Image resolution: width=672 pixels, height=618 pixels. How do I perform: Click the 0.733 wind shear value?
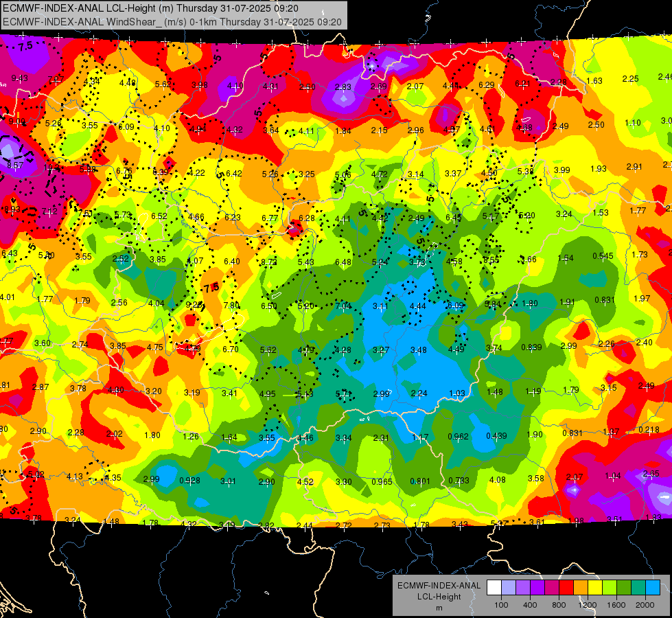coord(459,481)
